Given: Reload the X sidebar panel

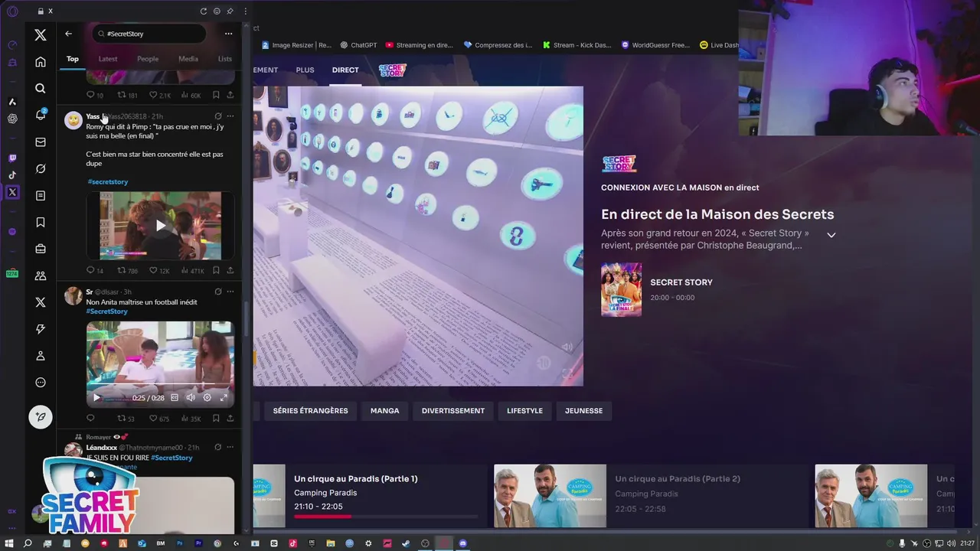Looking at the screenshot, I should coord(204,11).
